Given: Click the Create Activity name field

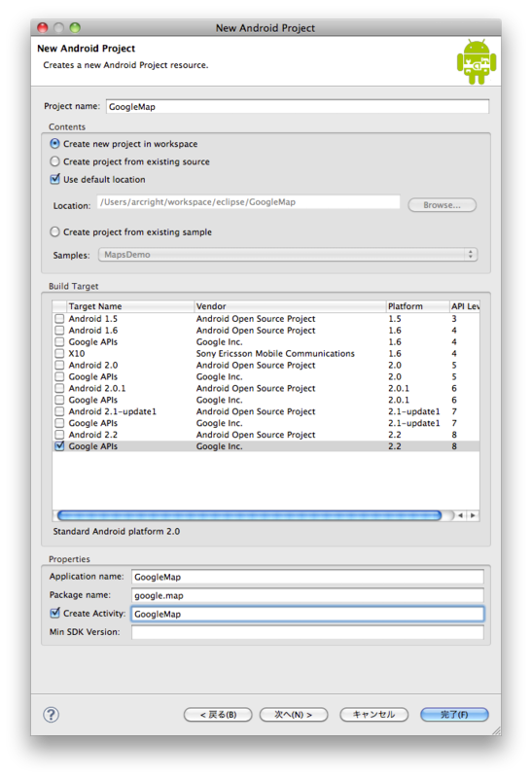Looking at the screenshot, I should (307, 614).
